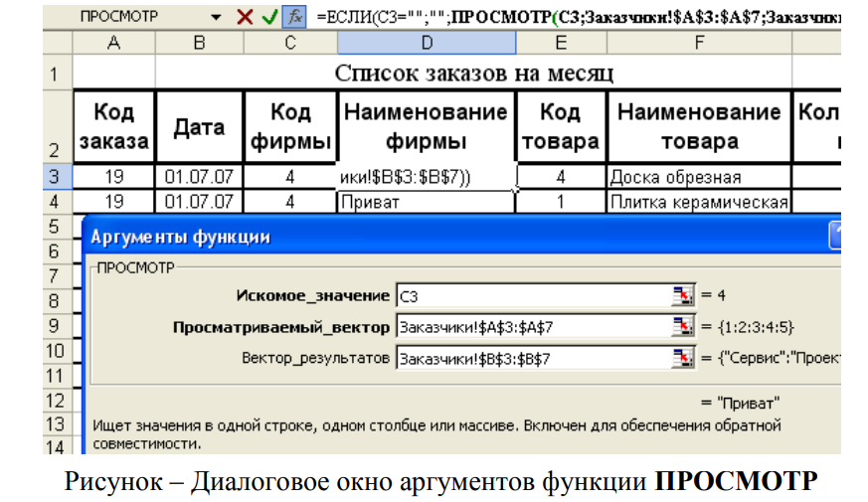The image size is (868, 502).
Task: Collapse dialog button for Искомое_значение field
Action: tap(682, 295)
